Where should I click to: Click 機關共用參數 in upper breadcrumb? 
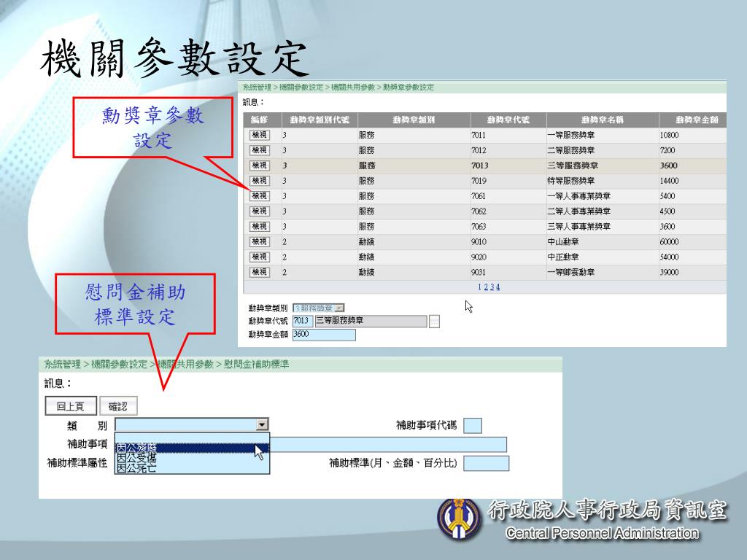[x=353, y=87]
